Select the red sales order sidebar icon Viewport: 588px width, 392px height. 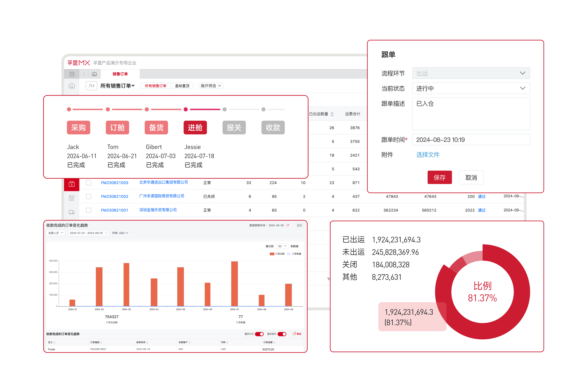pos(72,184)
